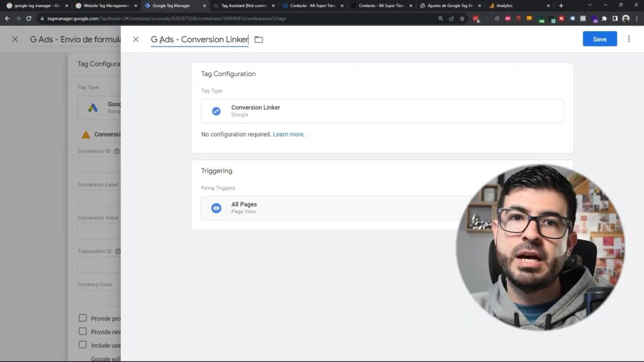
Task: Toggle the browser side panel icon
Action: tap(615, 18)
